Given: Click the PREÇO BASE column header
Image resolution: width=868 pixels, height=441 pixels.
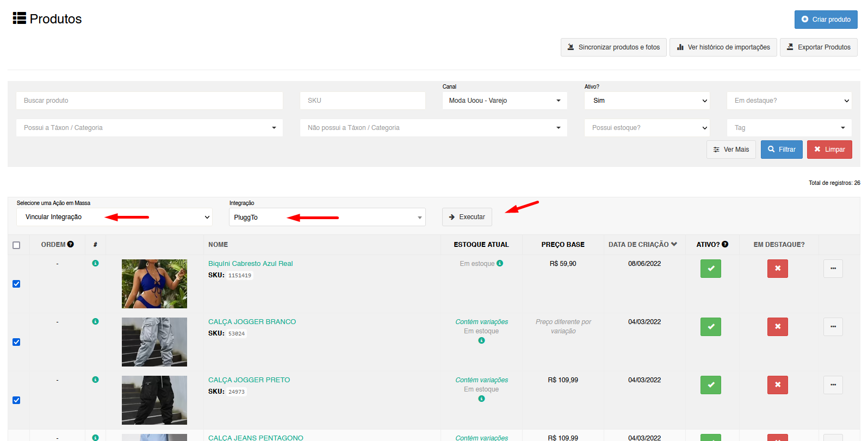Looking at the screenshot, I should [563, 245].
